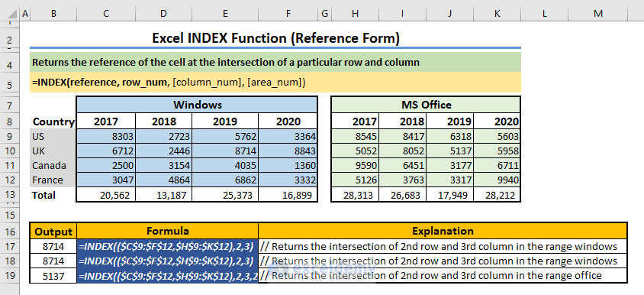Select cell with value 3364
Viewport: 644px width, 295px height.
(288, 136)
